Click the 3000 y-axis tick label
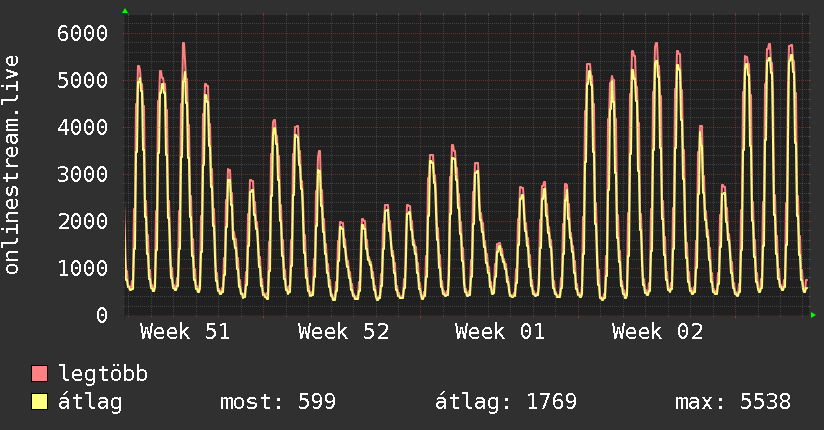Screen dimensions: 824x430 83,174
